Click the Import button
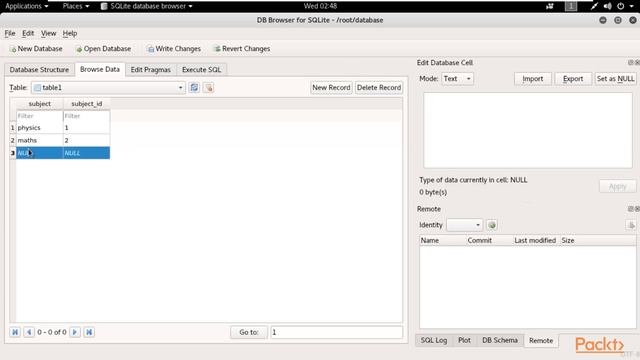640x360 pixels. pyautogui.click(x=533, y=79)
